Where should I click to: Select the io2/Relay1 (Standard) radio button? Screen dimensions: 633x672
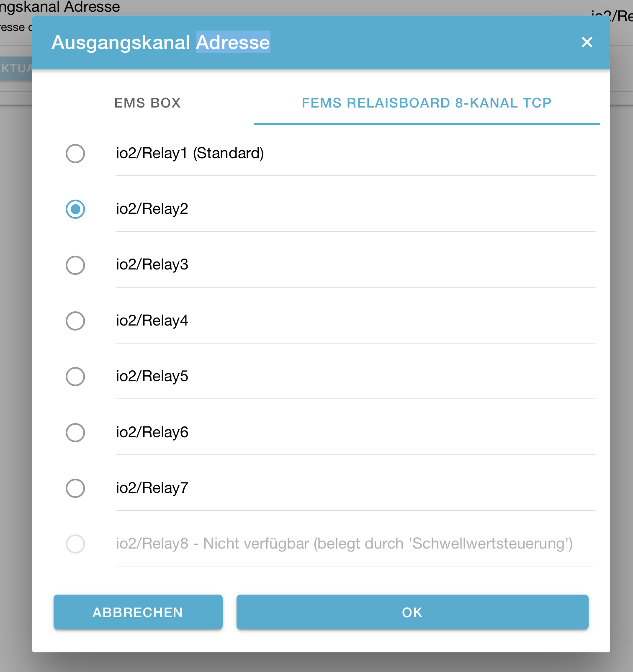click(75, 154)
